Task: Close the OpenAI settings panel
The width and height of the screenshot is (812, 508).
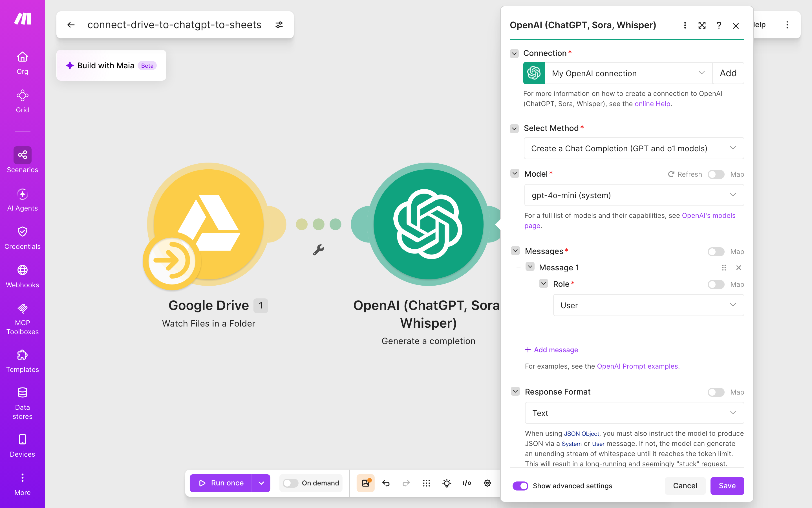Action: click(x=736, y=25)
